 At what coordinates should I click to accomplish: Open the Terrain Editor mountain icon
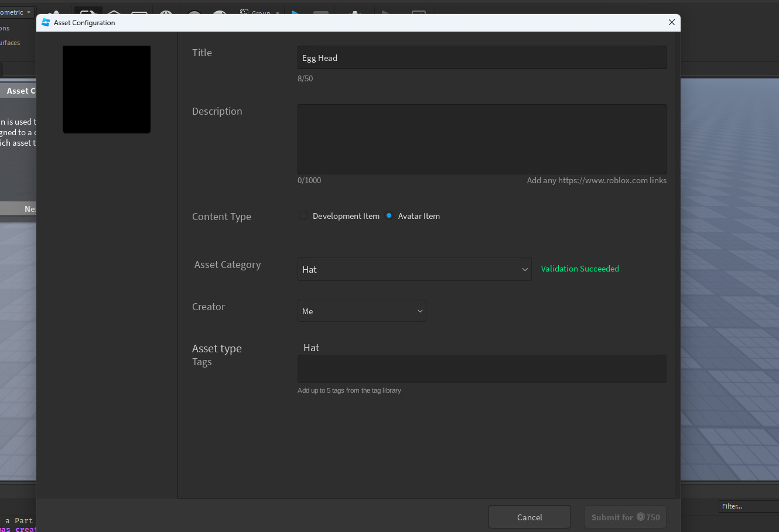53,13
